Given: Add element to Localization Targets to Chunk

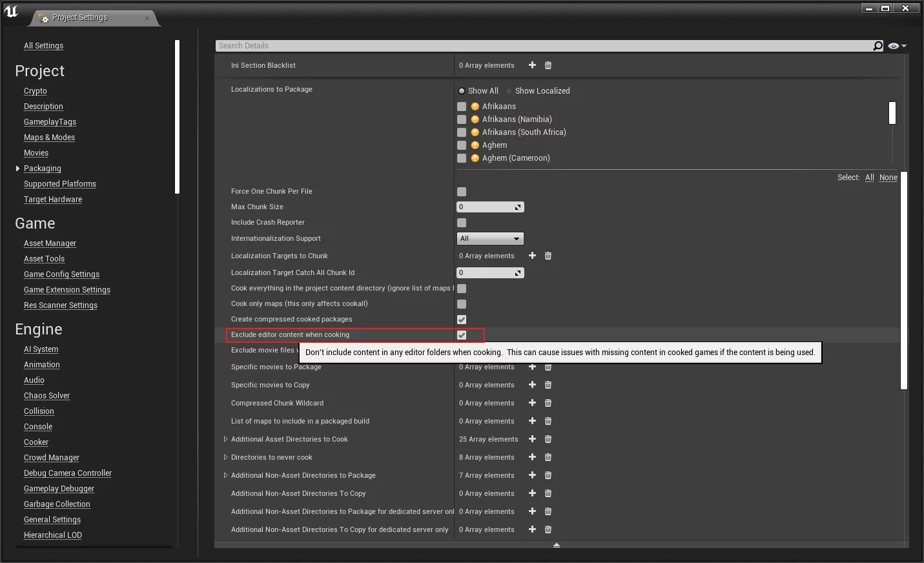Looking at the screenshot, I should pyautogui.click(x=532, y=256).
